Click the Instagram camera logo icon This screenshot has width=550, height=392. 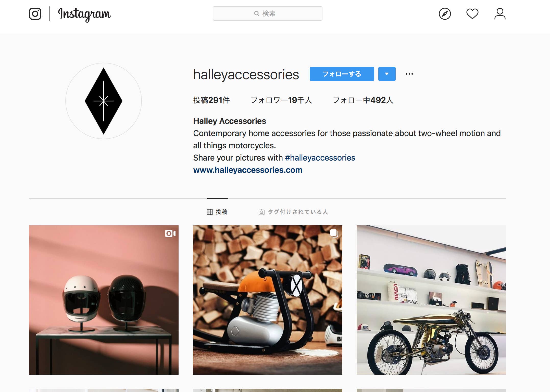coord(35,14)
